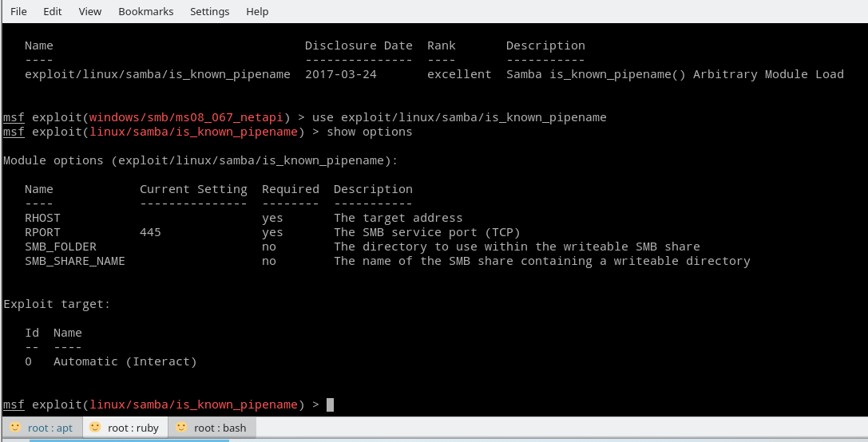868x442 pixels.
Task: Click 'The name of the SMB share containing a writeable directory'
Action: coord(542,261)
